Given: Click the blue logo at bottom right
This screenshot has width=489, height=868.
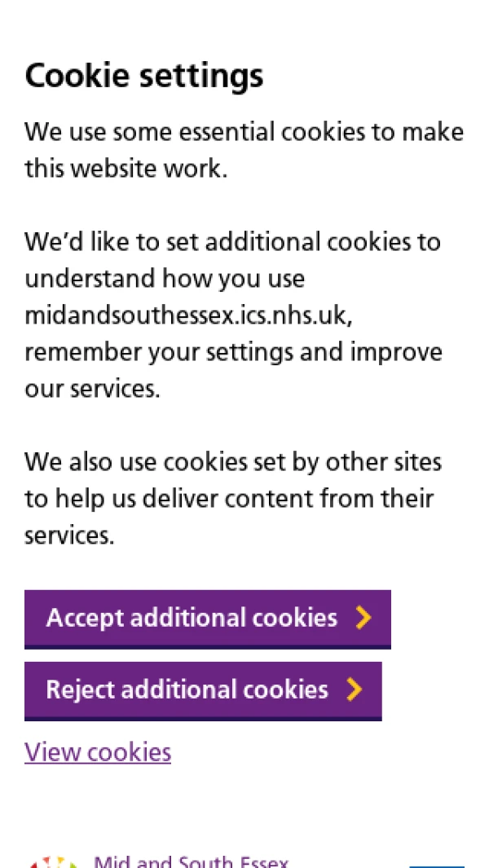Looking at the screenshot, I should click(x=436, y=866).
